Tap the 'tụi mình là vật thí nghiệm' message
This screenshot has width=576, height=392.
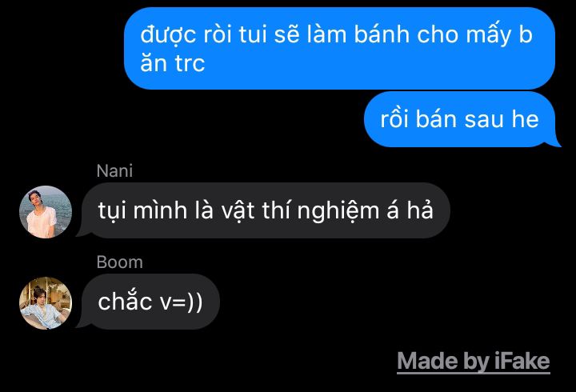pos(263,210)
